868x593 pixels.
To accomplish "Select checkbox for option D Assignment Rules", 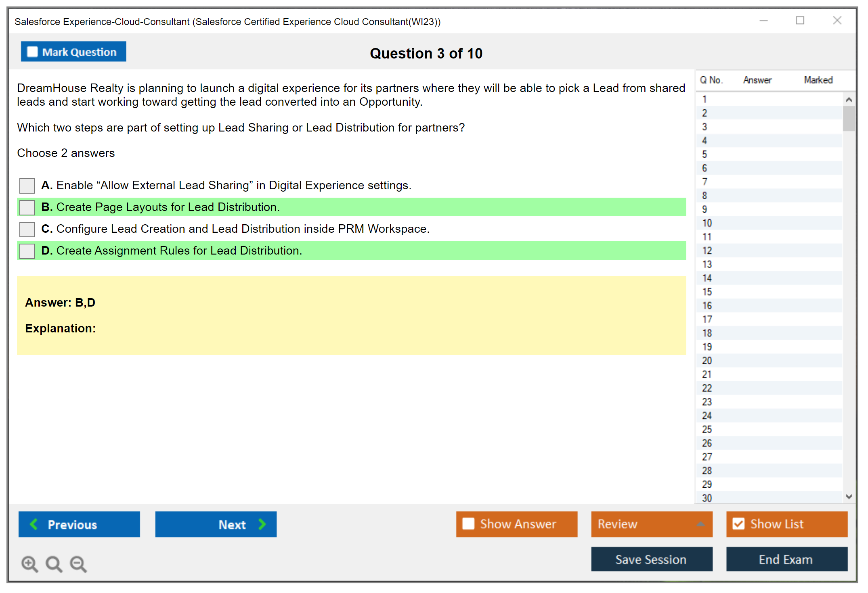I will pos(27,251).
